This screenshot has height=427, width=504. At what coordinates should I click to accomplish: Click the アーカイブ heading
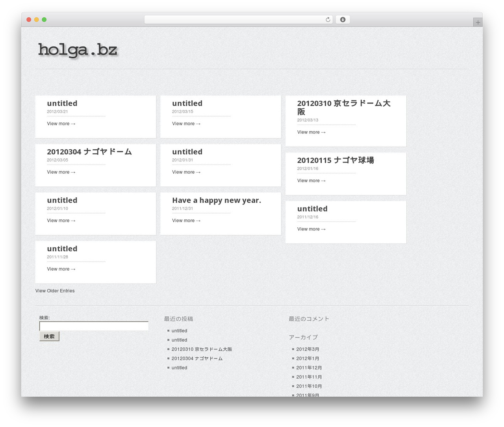coord(303,337)
